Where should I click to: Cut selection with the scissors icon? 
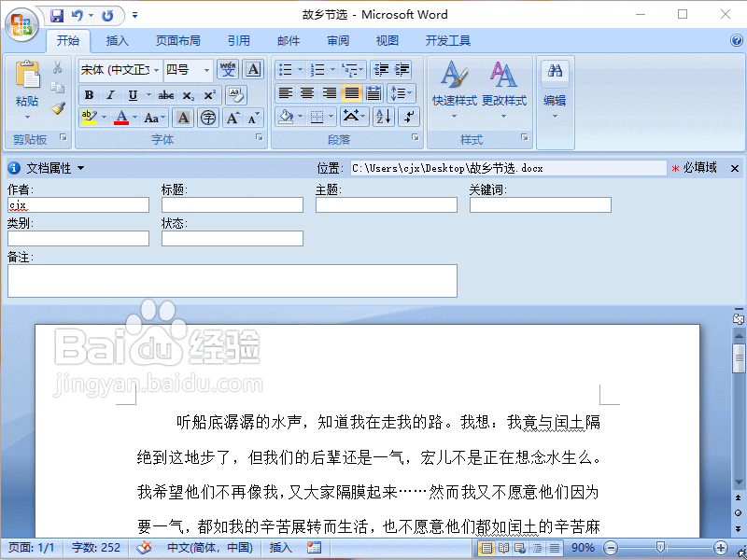coord(58,67)
